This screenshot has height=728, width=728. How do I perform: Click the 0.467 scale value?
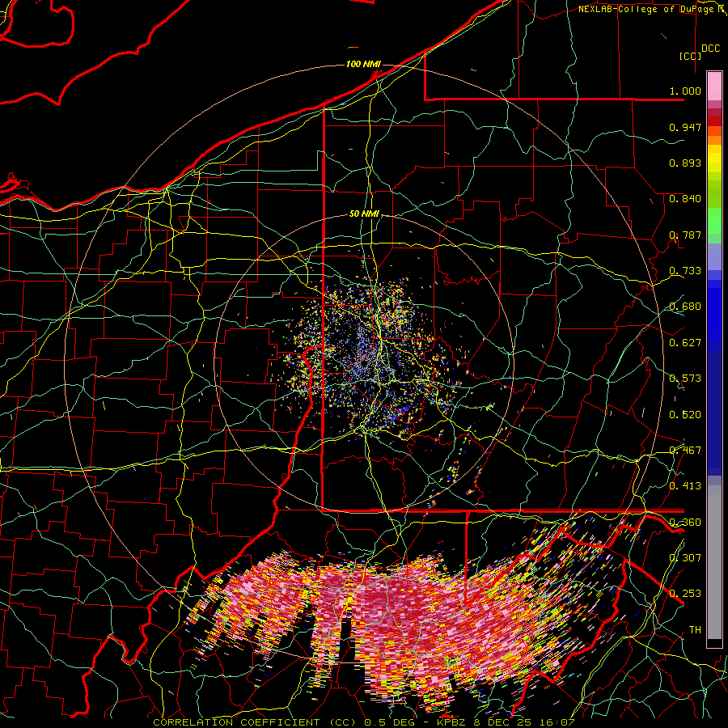coord(685,451)
